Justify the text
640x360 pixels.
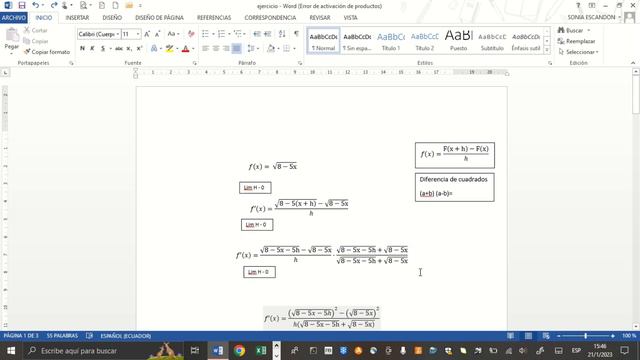(237, 49)
